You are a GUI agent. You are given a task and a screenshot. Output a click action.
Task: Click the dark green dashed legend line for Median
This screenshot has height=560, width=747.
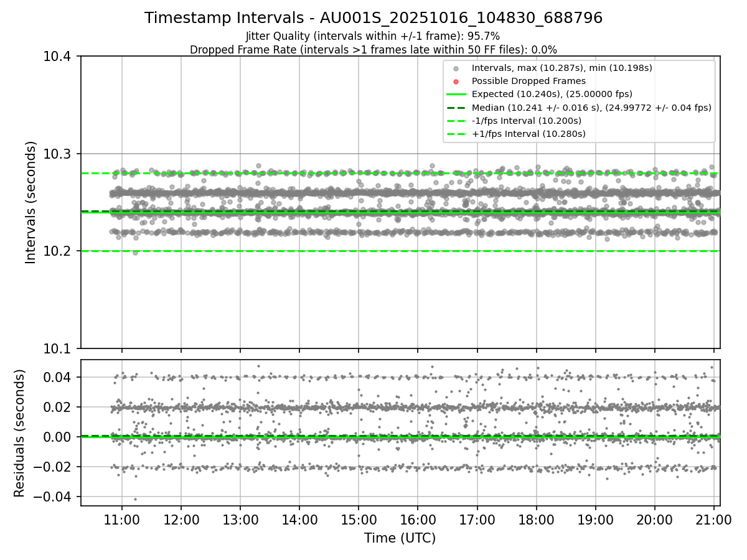pos(456,108)
